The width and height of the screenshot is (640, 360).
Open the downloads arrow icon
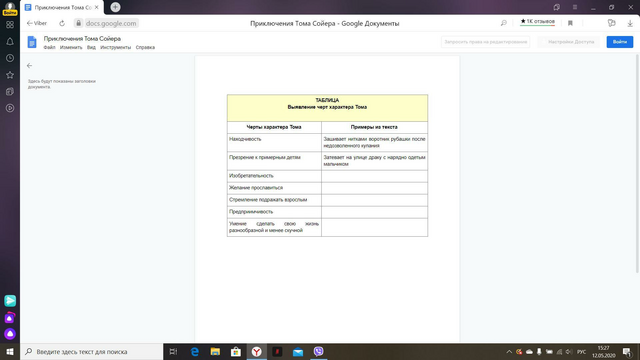point(630,23)
